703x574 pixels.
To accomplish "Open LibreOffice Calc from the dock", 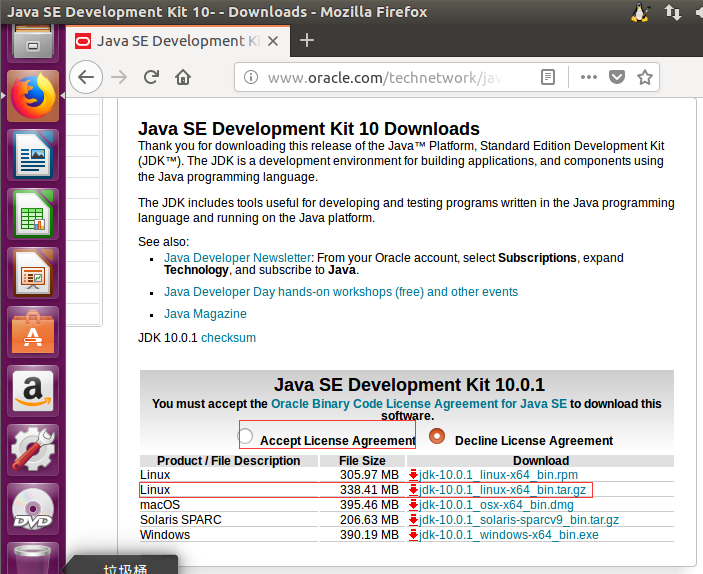I will [x=33, y=214].
